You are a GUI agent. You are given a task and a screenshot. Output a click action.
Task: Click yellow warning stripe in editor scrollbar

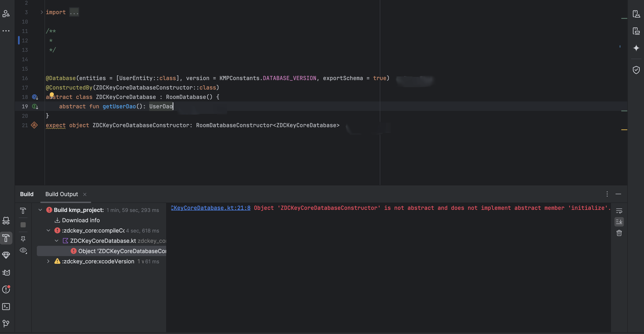point(624,130)
